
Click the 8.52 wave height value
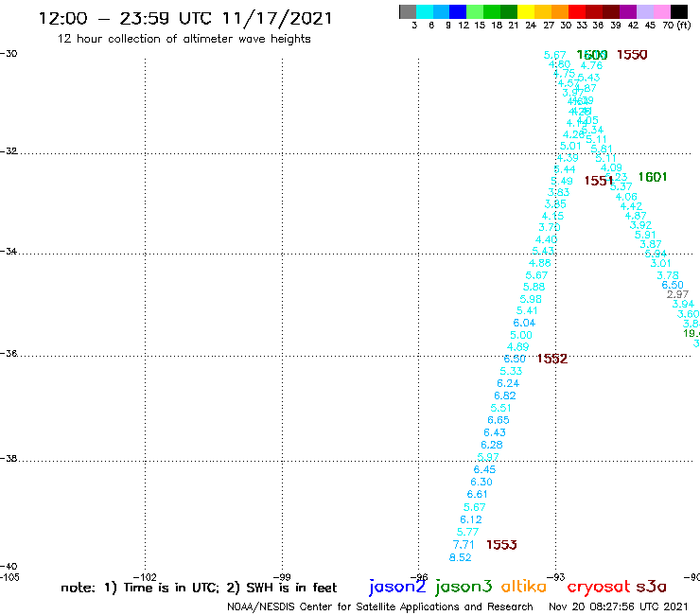(x=461, y=557)
